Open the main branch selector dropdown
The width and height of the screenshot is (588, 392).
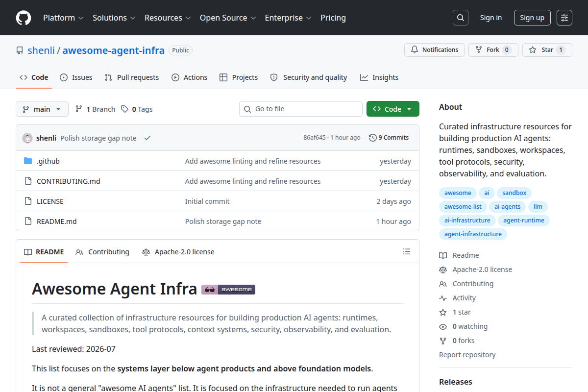tap(42, 109)
